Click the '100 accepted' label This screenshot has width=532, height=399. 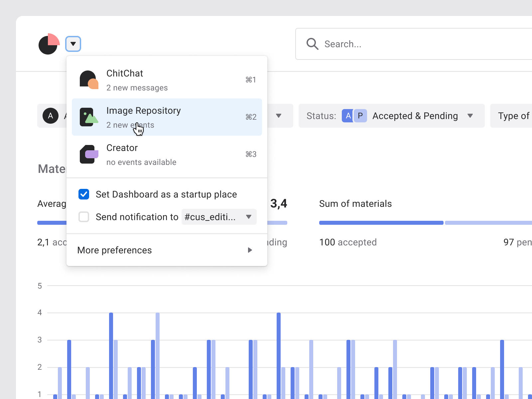click(348, 242)
